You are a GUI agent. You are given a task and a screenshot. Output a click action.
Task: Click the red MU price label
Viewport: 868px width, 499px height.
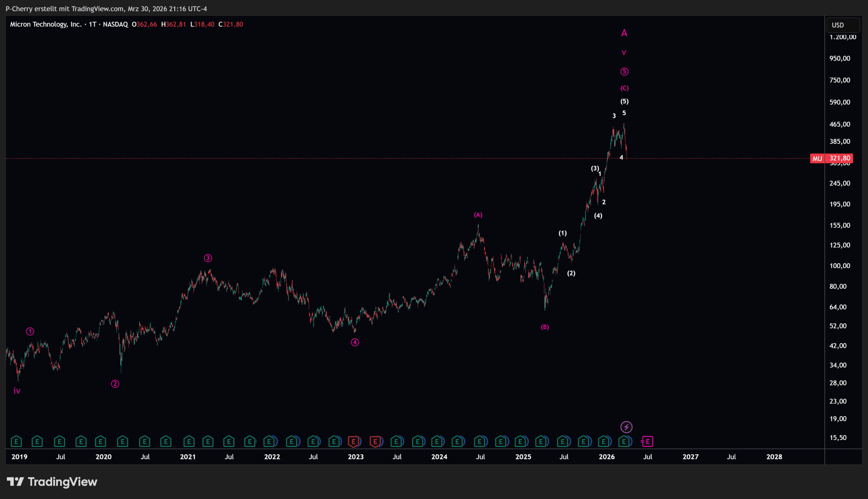(817, 158)
